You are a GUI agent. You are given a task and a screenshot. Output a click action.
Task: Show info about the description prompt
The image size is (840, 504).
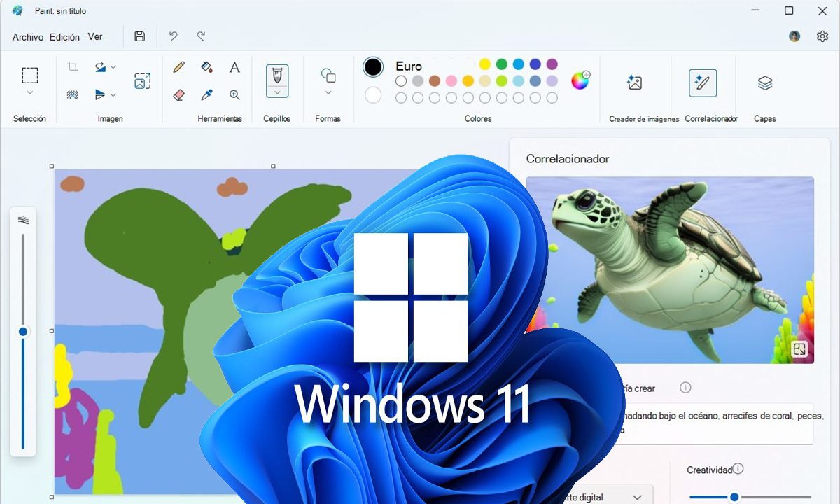[686, 388]
